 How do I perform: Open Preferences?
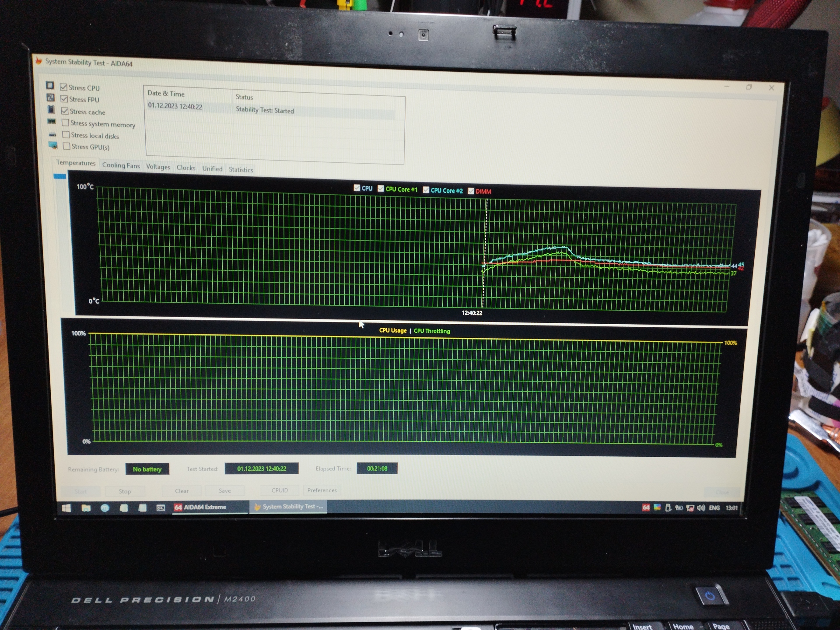pos(322,490)
